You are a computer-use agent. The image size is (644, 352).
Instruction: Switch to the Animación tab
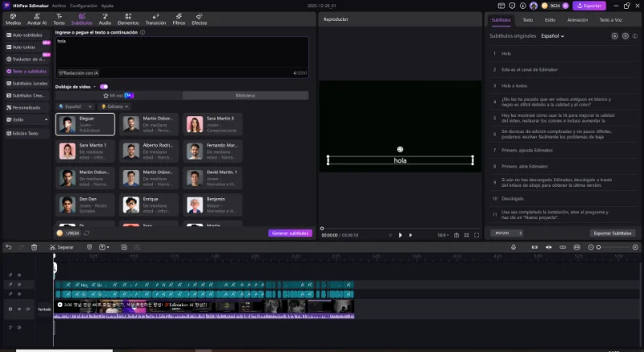point(577,19)
